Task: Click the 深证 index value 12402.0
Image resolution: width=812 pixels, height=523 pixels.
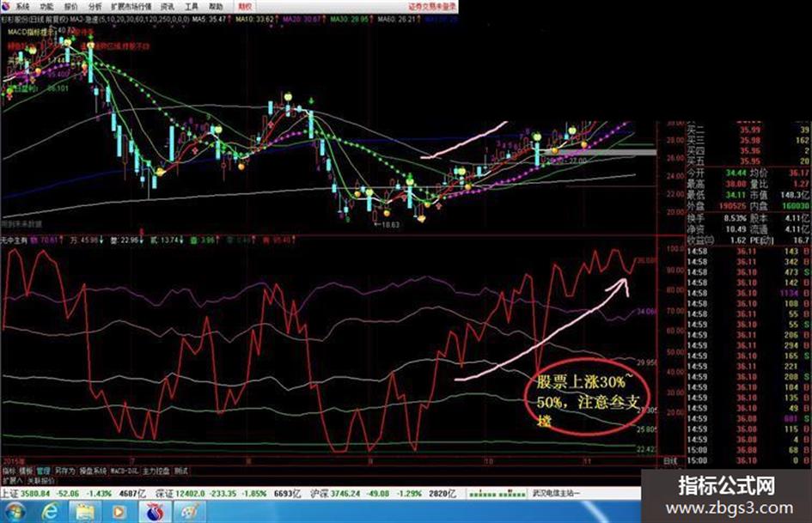Action: pos(188,494)
